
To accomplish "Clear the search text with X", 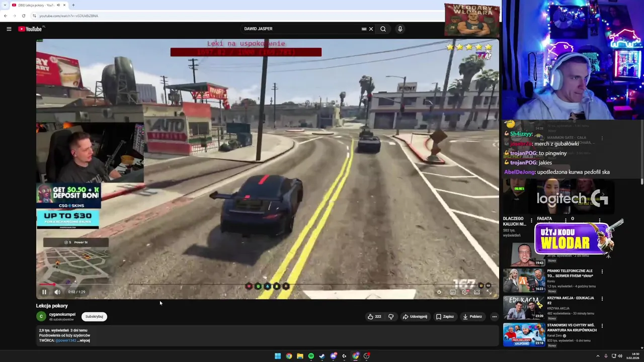I will click(x=371, y=29).
